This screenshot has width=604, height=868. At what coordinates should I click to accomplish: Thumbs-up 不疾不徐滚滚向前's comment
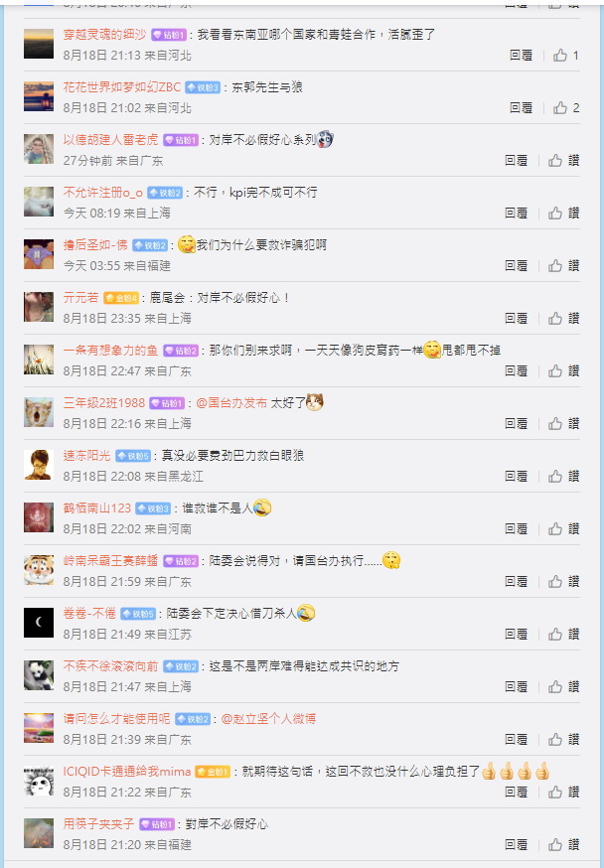click(563, 686)
